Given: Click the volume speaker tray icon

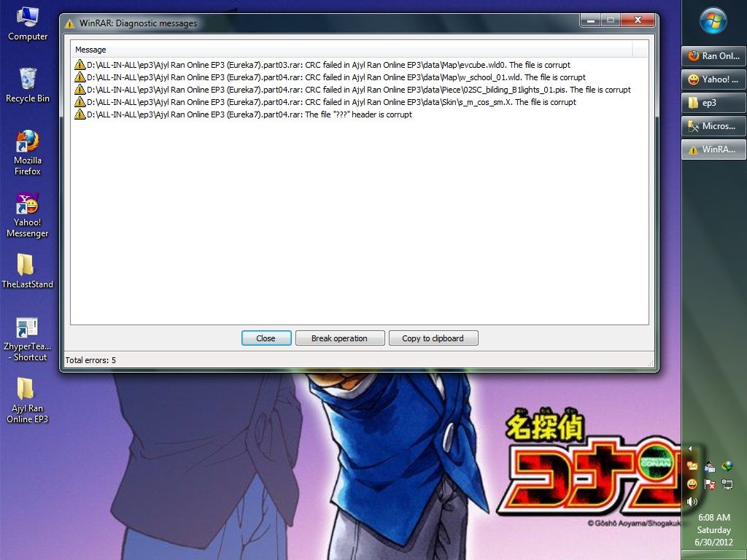Looking at the screenshot, I should pos(692,501).
